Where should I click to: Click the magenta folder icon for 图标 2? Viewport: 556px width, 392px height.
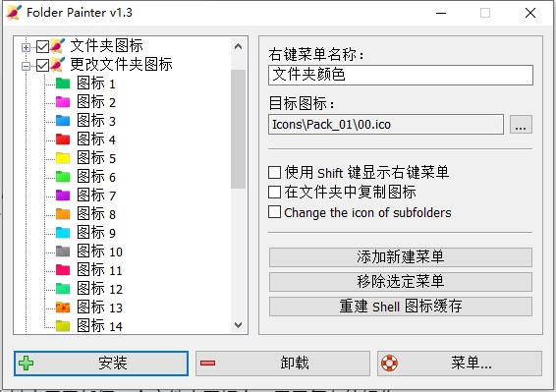click(63, 102)
